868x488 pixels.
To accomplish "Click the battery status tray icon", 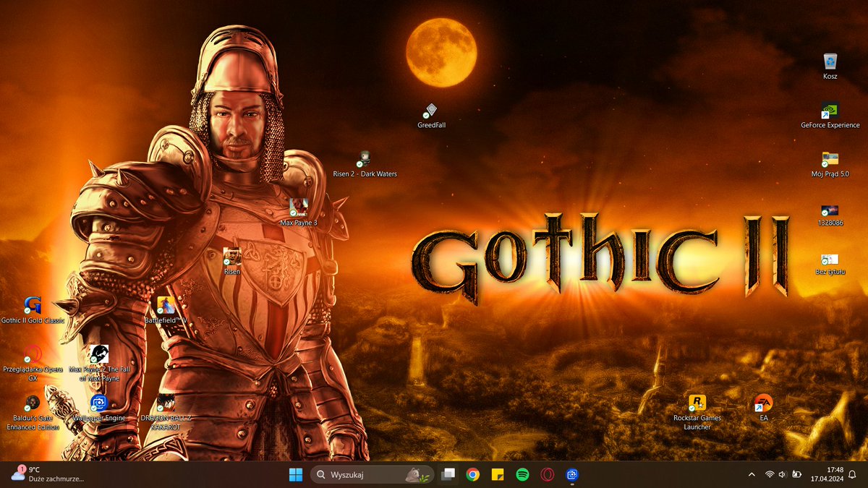I will point(796,474).
